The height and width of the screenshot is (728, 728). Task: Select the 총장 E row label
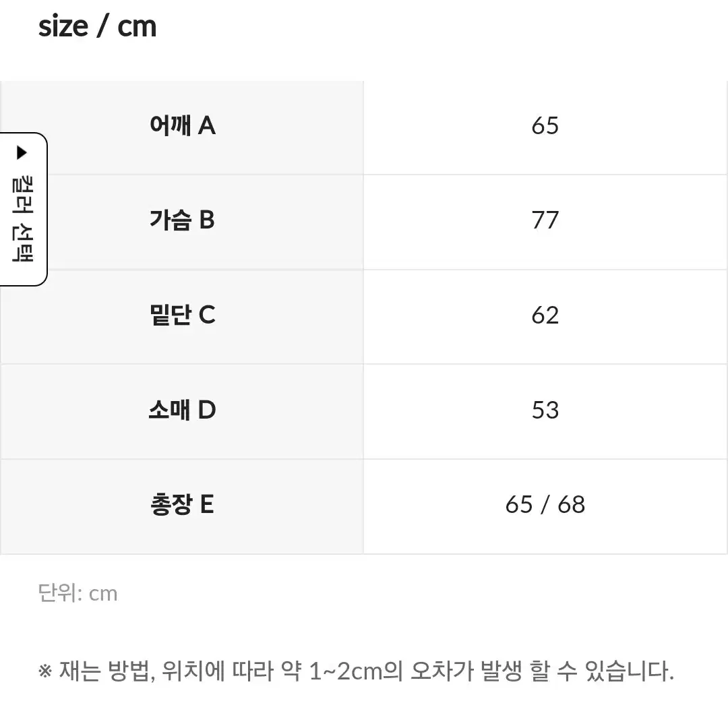182,505
